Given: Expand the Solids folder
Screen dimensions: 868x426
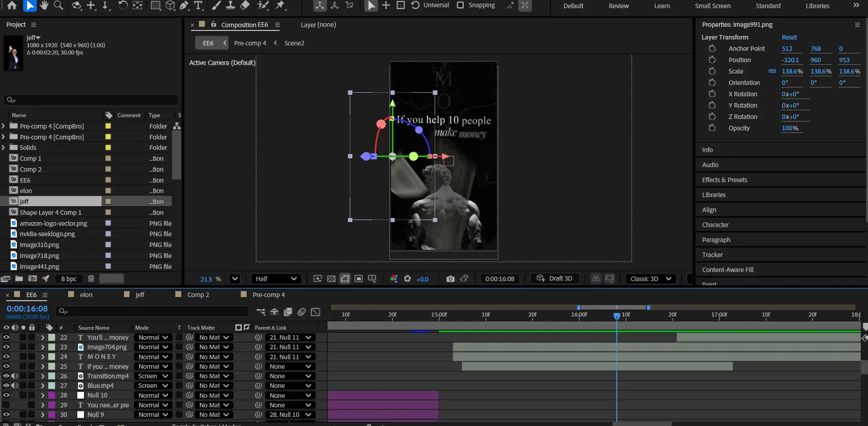Looking at the screenshot, I should coord(4,148).
